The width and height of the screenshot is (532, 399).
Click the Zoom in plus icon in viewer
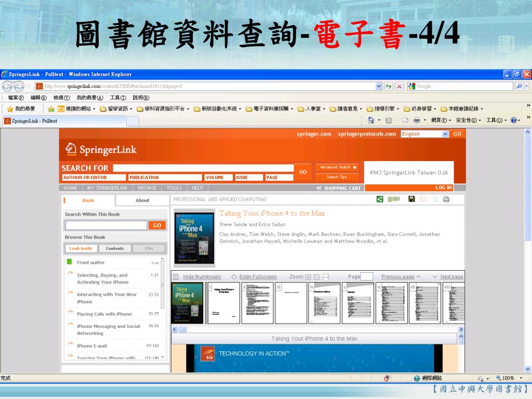point(308,277)
